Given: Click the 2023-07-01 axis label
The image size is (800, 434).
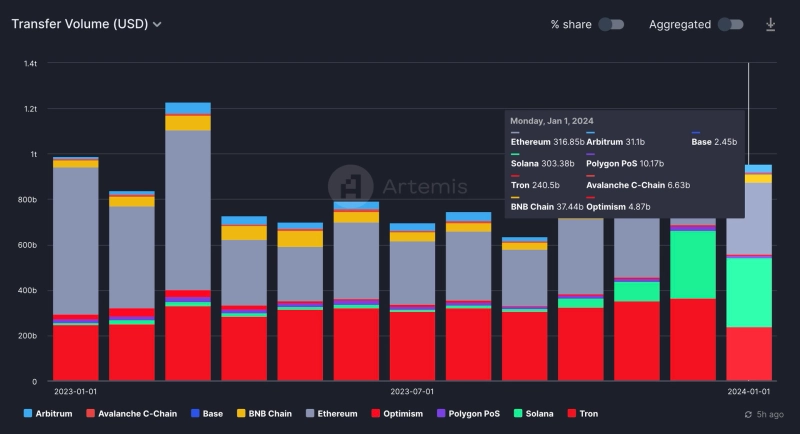Looking at the screenshot, I should pyautogui.click(x=411, y=391).
